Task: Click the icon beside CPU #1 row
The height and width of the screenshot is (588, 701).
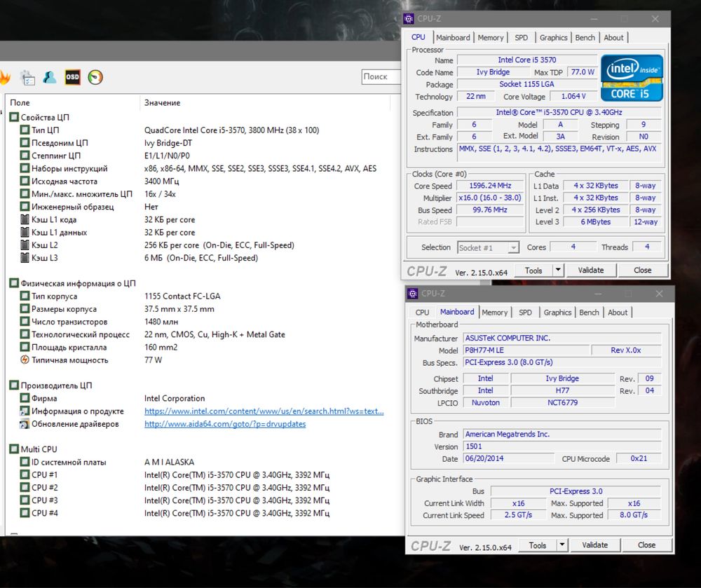Action: point(25,474)
